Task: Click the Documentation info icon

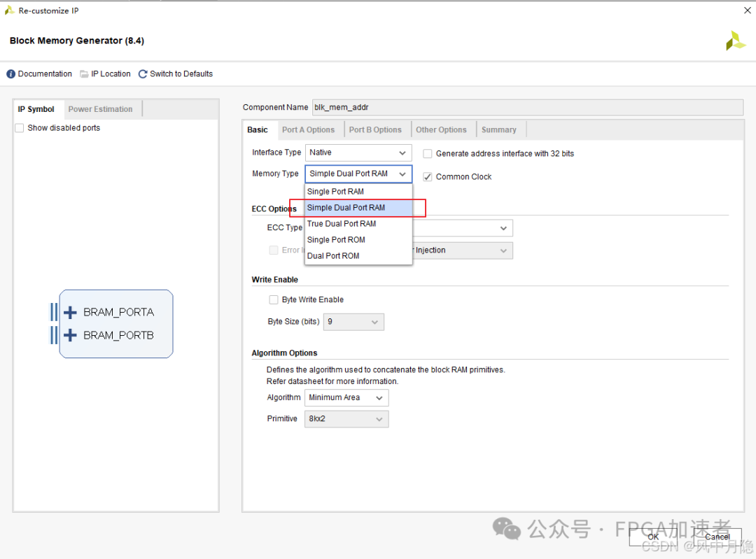Action: (11, 74)
